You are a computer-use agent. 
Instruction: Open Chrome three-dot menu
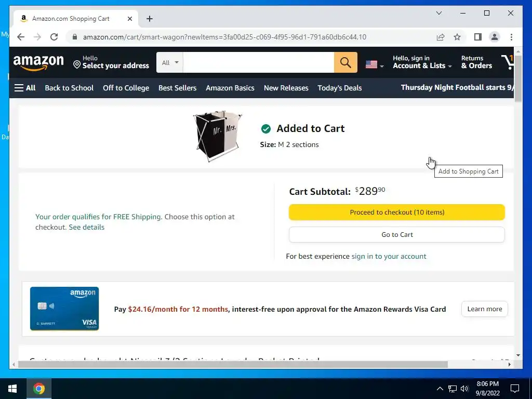pos(511,37)
